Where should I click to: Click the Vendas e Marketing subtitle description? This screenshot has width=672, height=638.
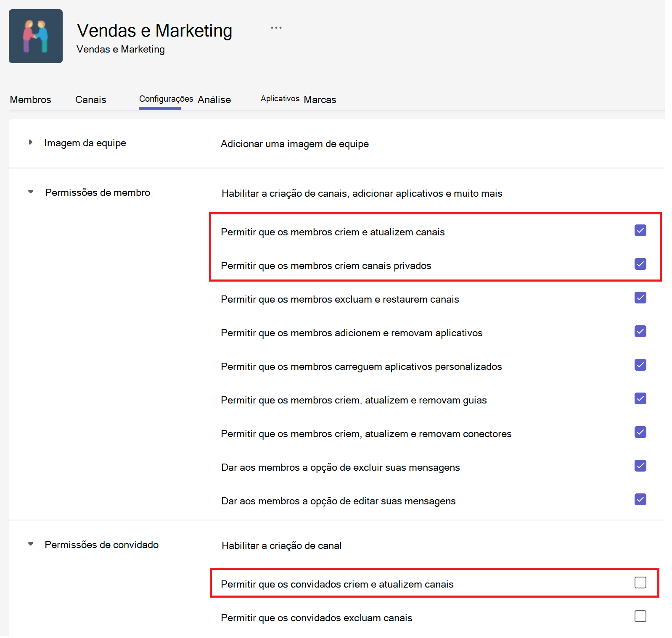coord(121,49)
